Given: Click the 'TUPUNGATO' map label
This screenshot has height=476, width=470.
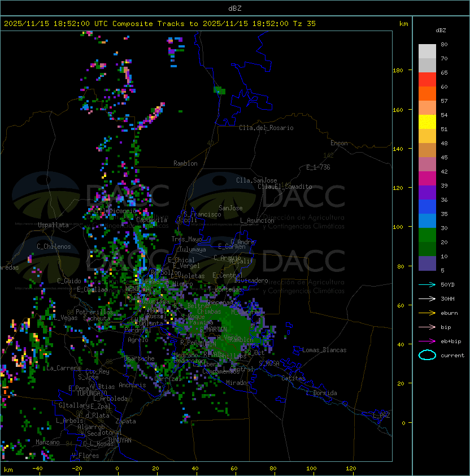Looking at the screenshot, I should (x=92, y=393).
